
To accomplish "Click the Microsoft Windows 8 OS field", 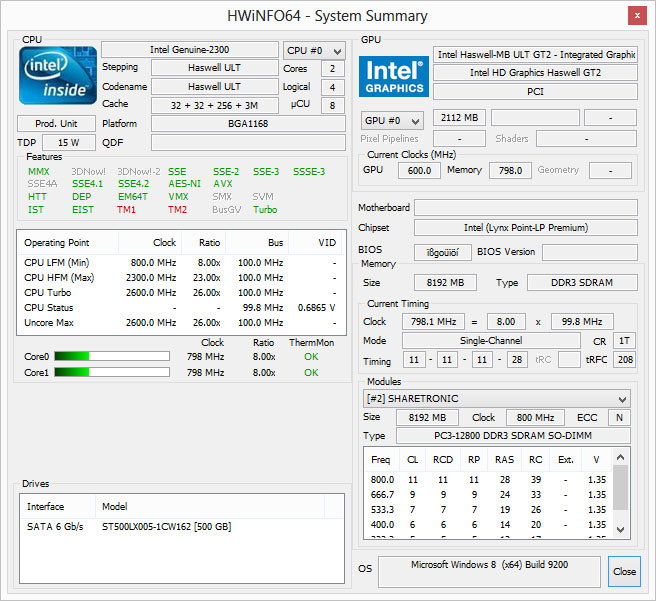I will (489, 571).
